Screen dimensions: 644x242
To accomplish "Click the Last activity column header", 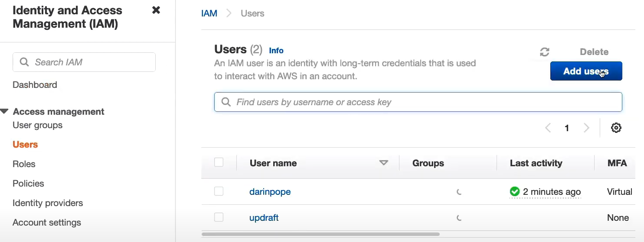I will coord(536,163).
